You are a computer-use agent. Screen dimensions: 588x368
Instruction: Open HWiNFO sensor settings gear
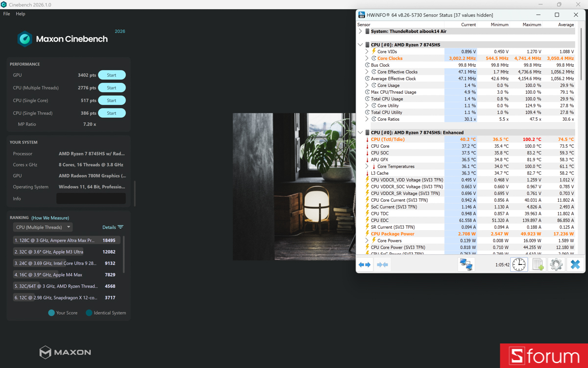(556, 264)
